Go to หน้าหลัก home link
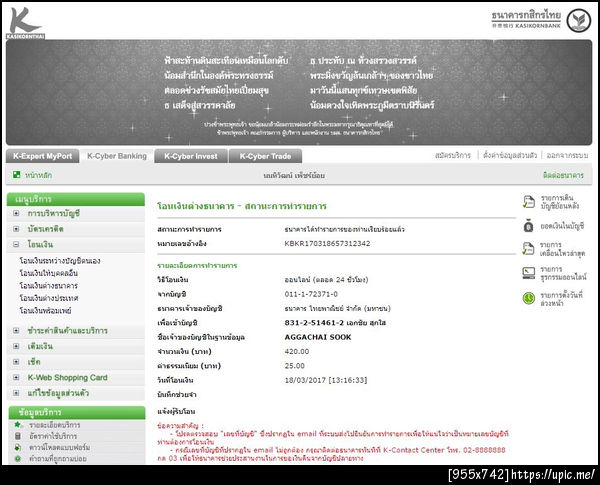The image size is (600, 485). click(x=38, y=175)
